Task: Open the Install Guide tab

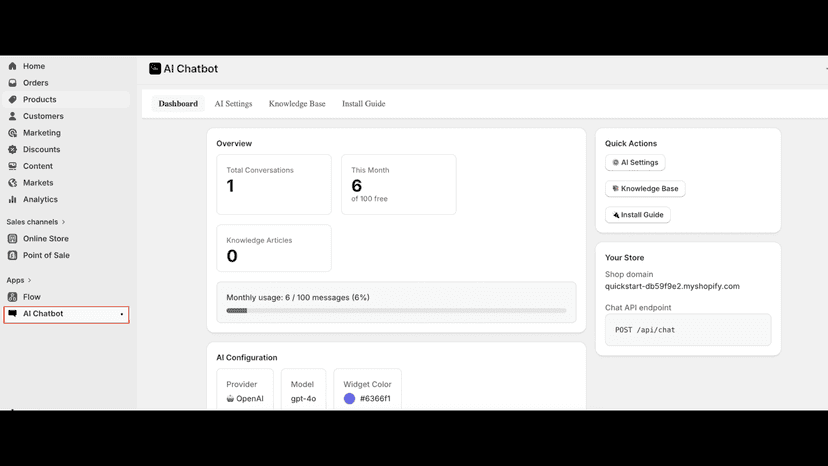Action: point(363,104)
